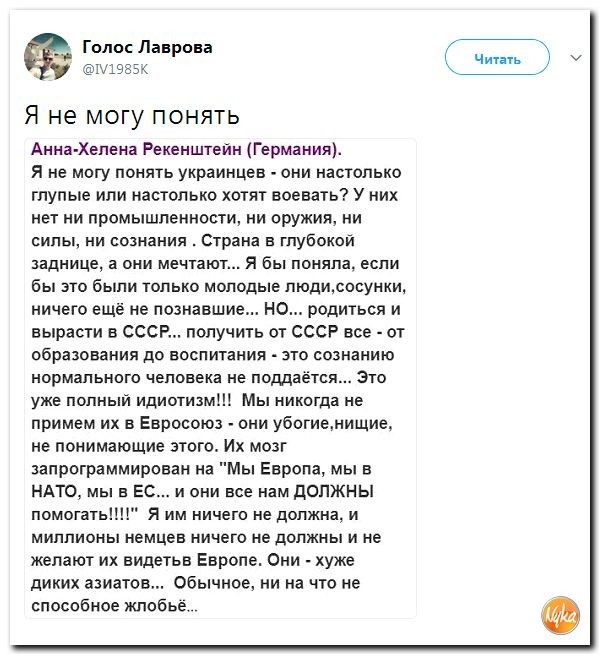Click the purple Анна-Хелена Рекенштейн heading

tap(188, 151)
